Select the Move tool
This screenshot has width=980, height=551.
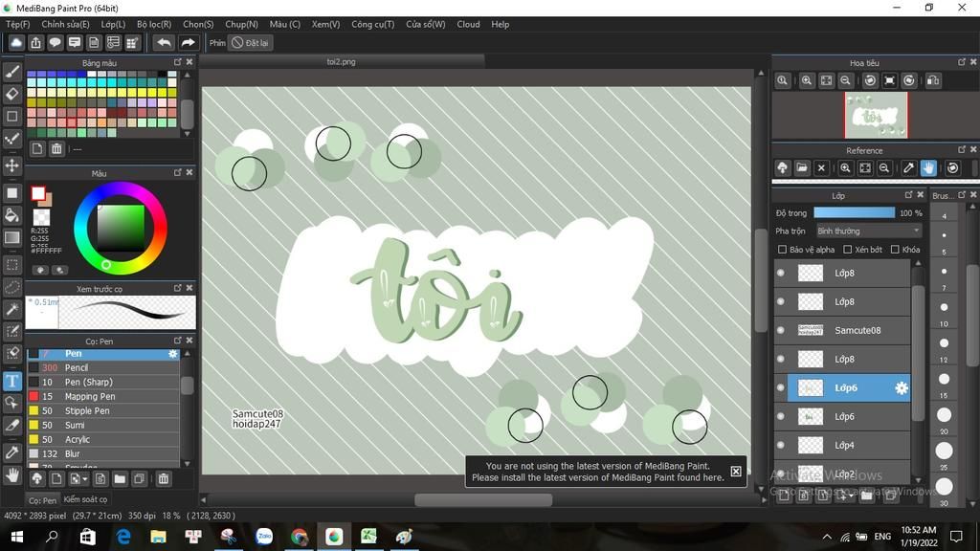click(11, 165)
